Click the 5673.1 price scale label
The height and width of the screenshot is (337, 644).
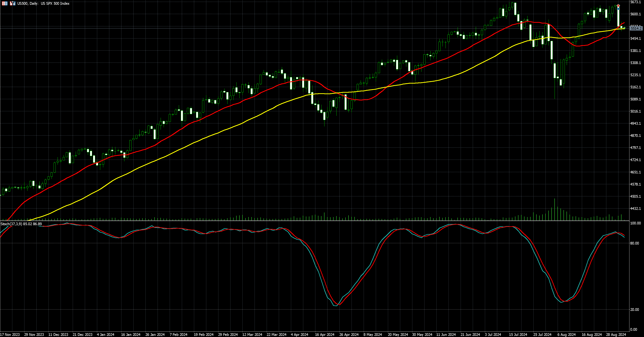tap(635, 2)
